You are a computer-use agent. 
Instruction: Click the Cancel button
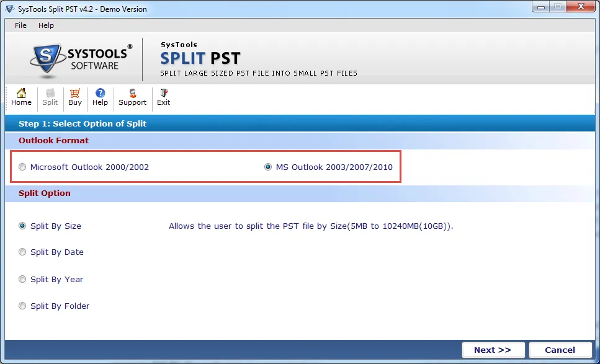pyautogui.click(x=560, y=350)
